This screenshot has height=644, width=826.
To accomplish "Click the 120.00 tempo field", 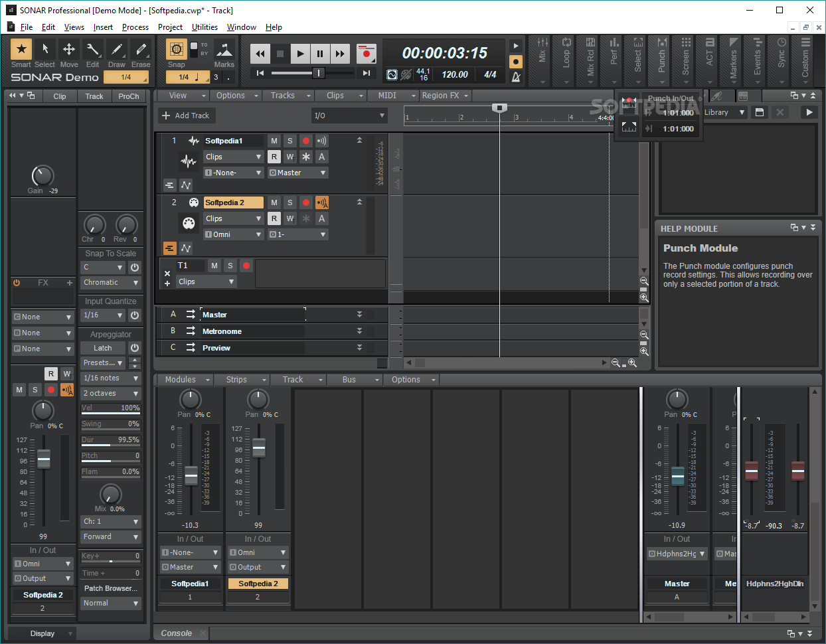I will (x=455, y=75).
